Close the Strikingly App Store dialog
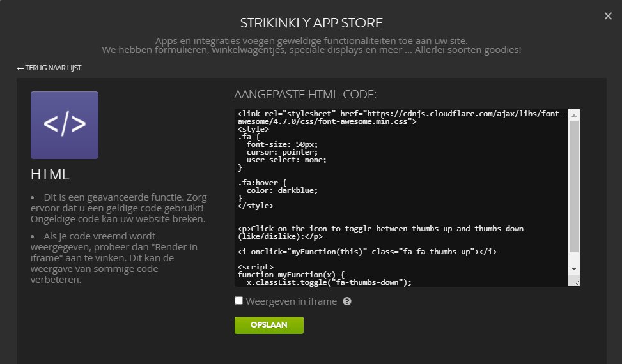622x364 pixels. 608,16
